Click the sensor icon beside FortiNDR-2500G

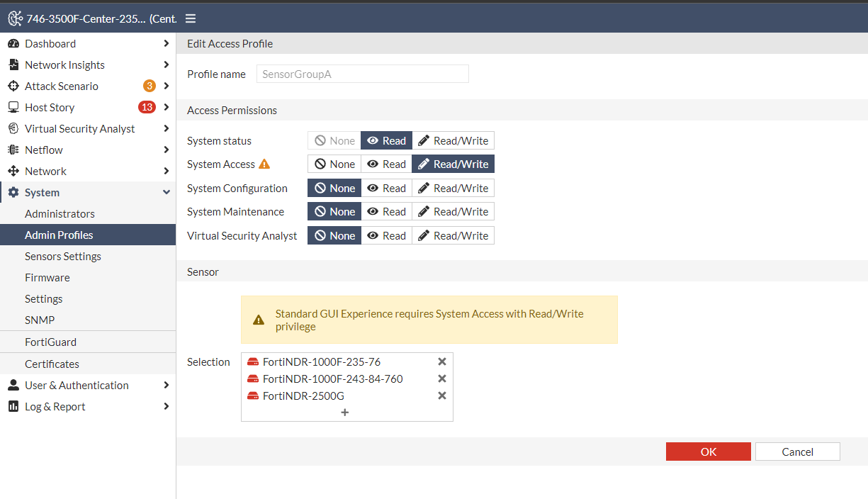tap(253, 396)
